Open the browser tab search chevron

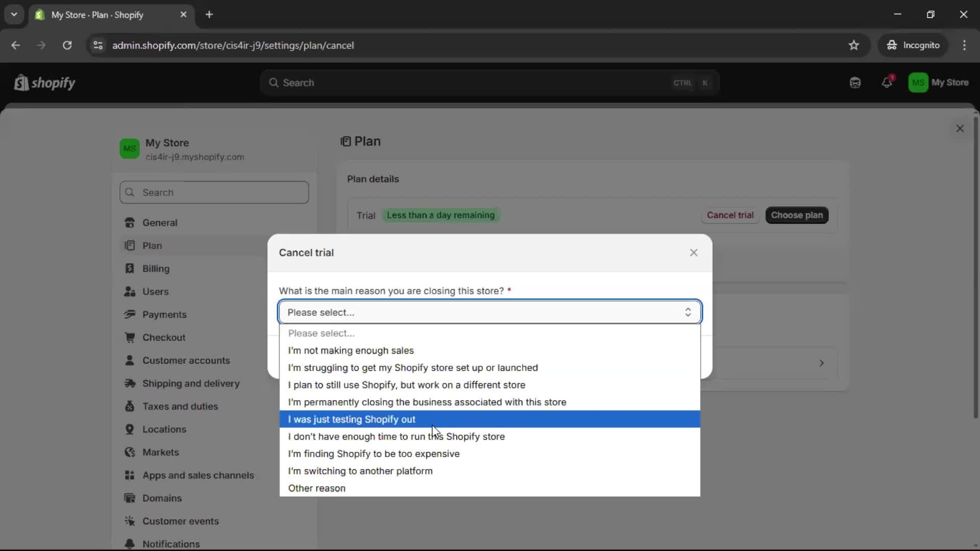pyautogui.click(x=14, y=14)
